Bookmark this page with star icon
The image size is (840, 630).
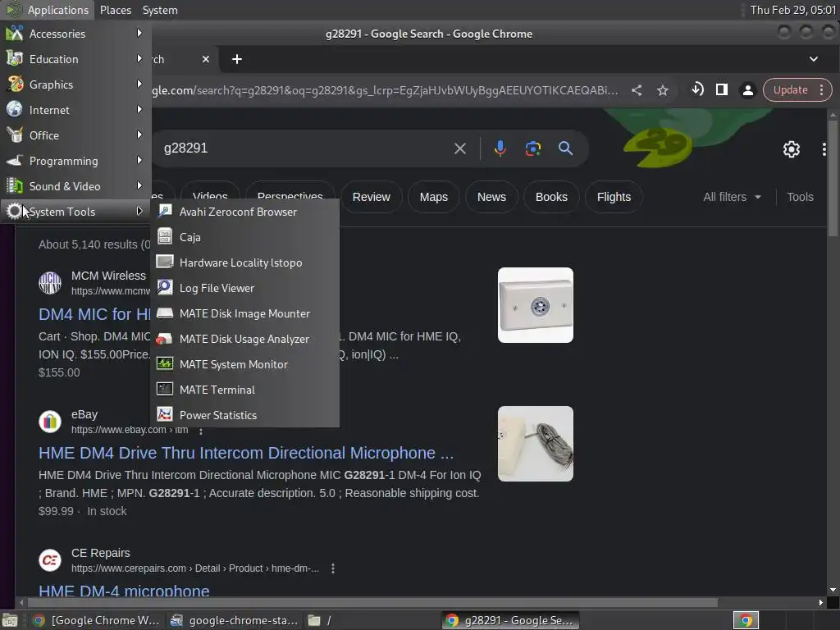pyautogui.click(x=663, y=90)
